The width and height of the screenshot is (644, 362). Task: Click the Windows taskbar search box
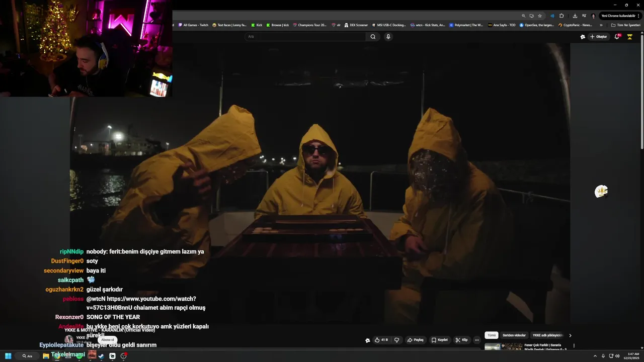point(27,356)
